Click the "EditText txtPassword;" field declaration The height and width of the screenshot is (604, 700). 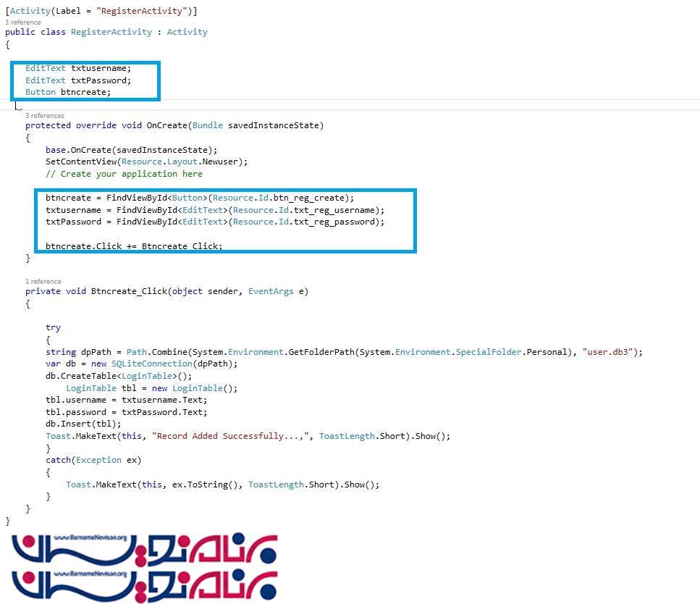coord(78,80)
